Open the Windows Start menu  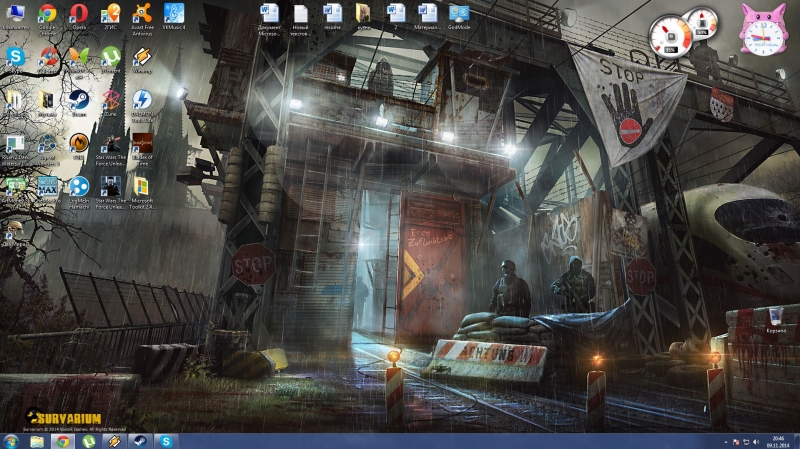[x=10, y=441]
